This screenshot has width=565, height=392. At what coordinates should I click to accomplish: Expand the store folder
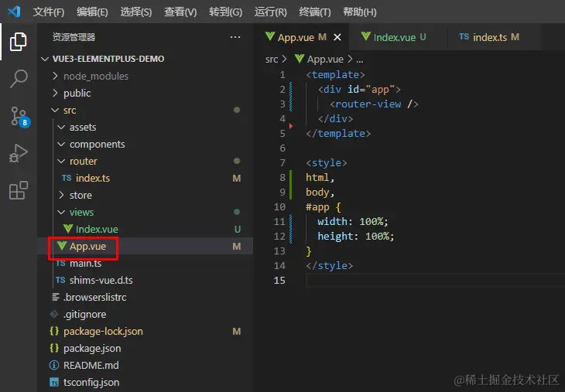61,195
